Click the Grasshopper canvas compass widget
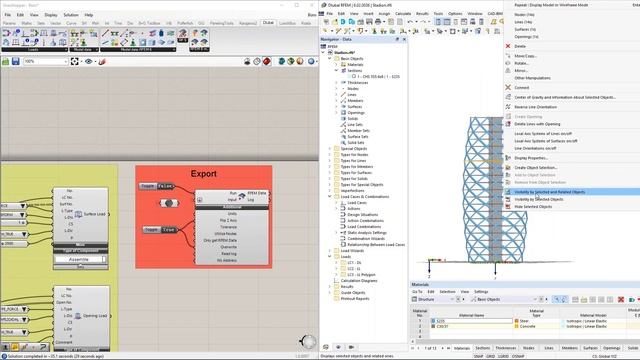 (x=308, y=341)
